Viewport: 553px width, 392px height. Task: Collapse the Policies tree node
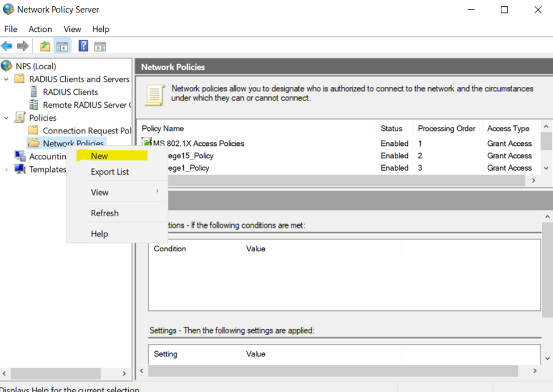pos(6,118)
